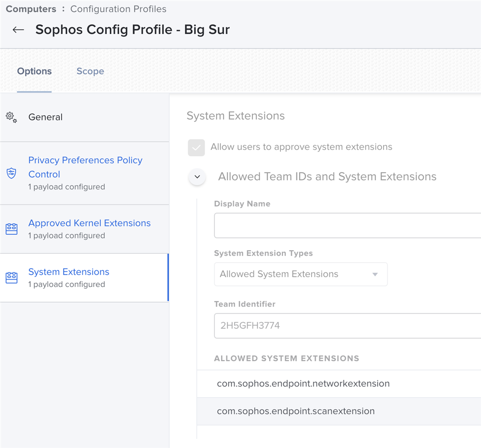Click the System Extensions section heading
Viewport: 481px width, 448px height.
[x=236, y=116]
